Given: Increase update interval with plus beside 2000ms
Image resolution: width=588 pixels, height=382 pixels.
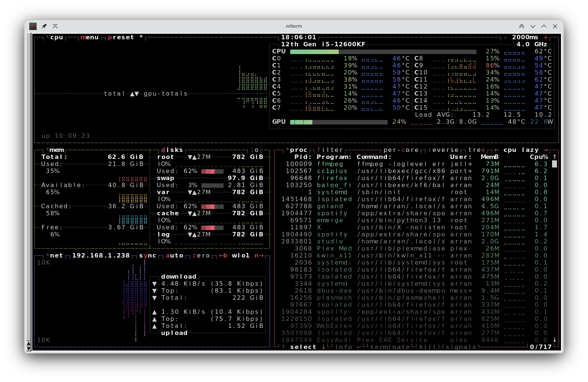Looking at the screenshot, I should 545,37.
